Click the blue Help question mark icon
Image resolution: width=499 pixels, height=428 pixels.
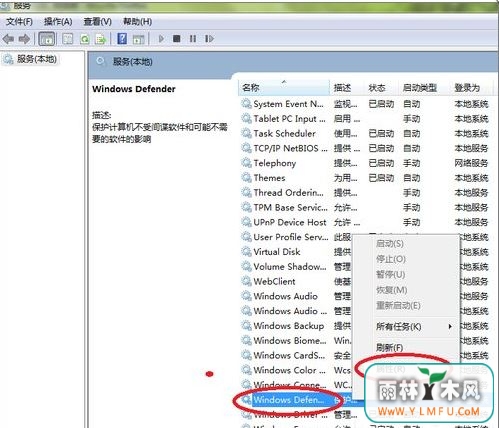[x=122, y=39]
